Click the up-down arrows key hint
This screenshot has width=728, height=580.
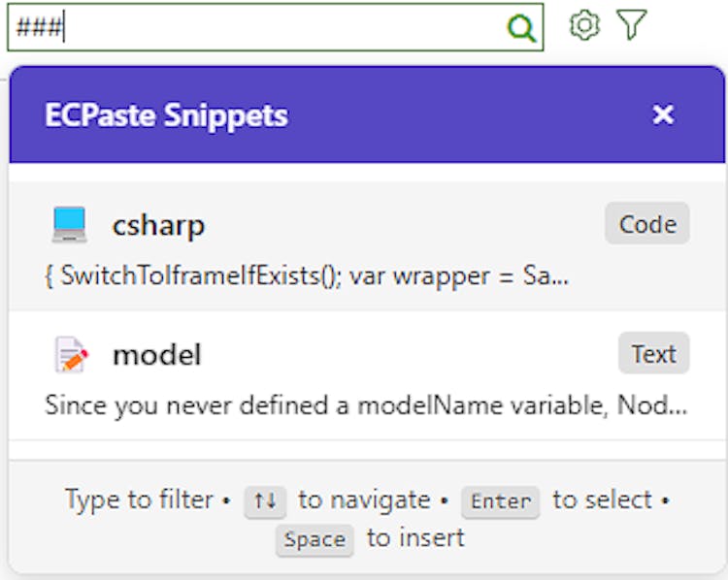[265, 501]
